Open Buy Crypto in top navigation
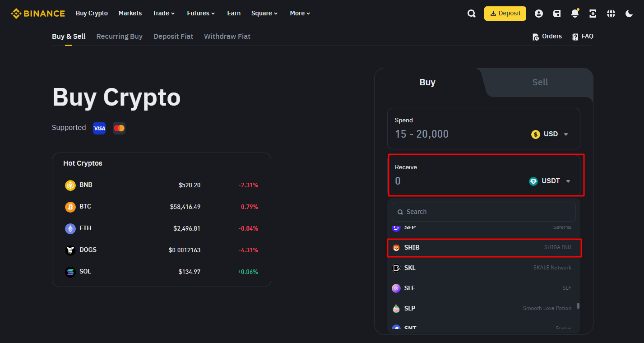The image size is (644, 343). pyautogui.click(x=92, y=13)
